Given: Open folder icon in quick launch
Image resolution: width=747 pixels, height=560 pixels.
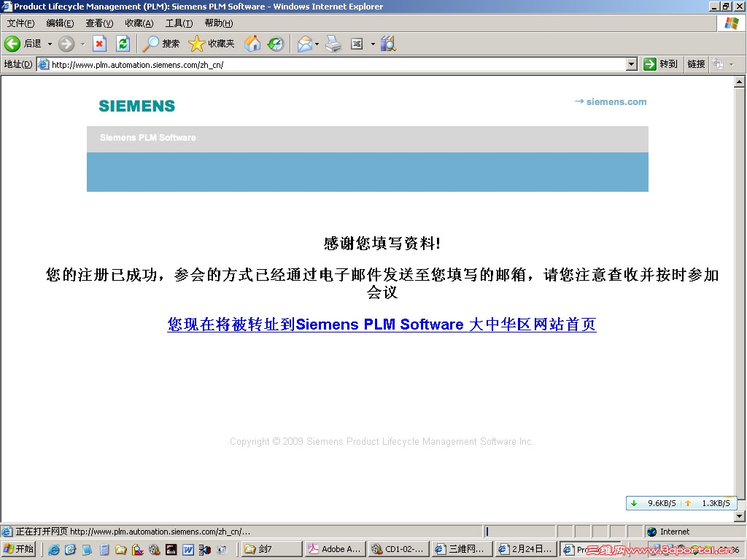Looking at the screenshot, I should (x=120, y=550).
